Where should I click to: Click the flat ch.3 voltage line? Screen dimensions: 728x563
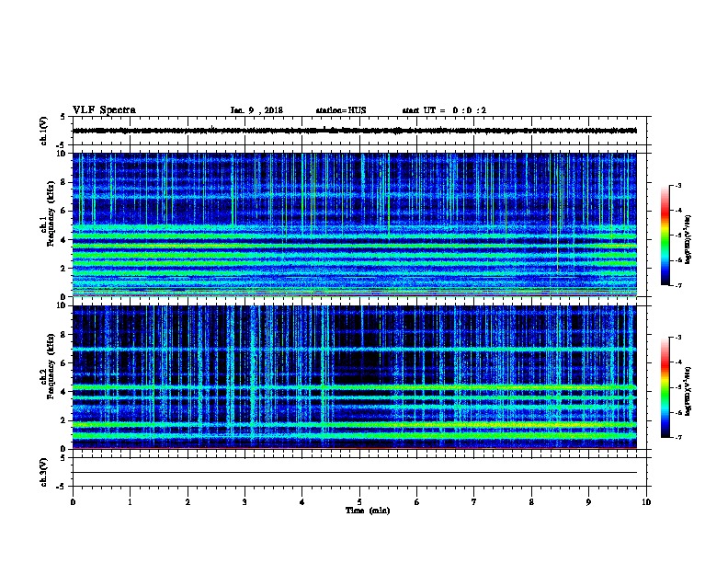coord(355,473)
